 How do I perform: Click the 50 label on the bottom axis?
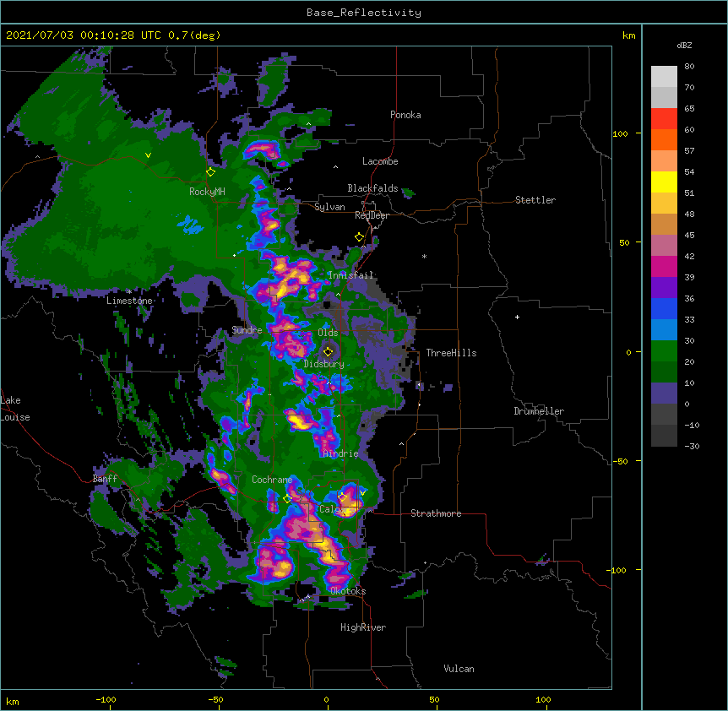(x=434, y=699)
